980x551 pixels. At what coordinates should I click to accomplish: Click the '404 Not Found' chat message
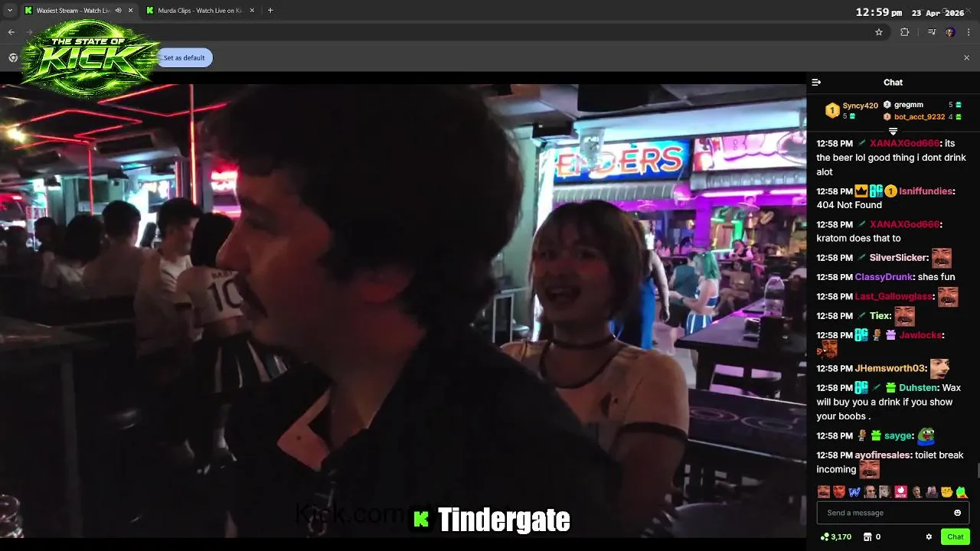849,205
